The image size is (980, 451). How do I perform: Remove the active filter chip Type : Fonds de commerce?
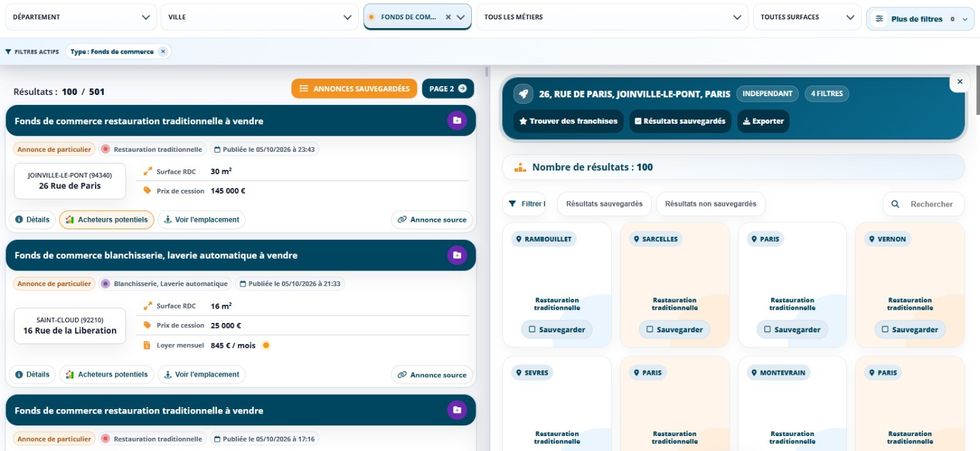click(162, 52)
